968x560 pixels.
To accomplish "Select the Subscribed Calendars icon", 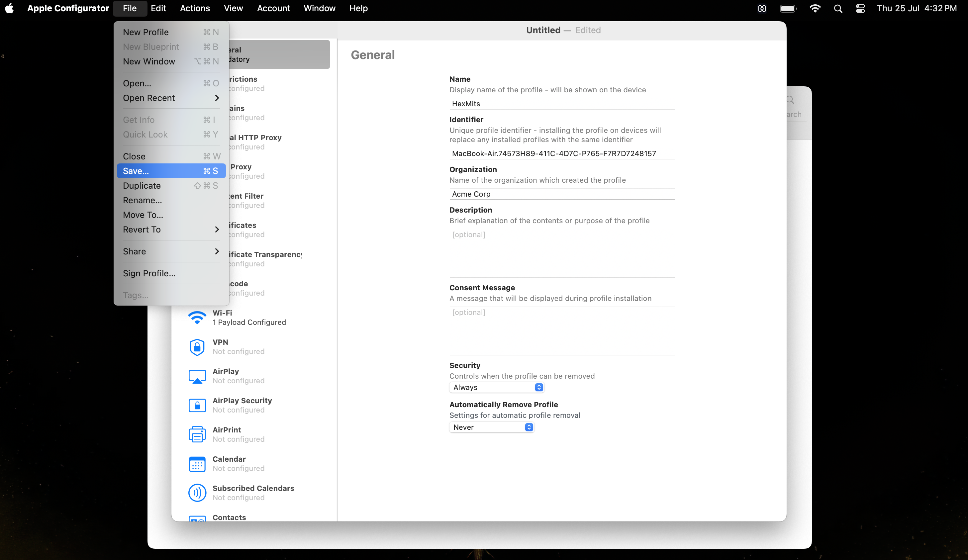I will [197, 493].
